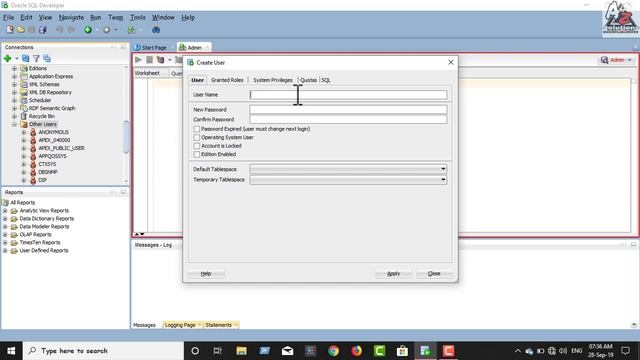
Task: Click the Forward navigation arrow icon
Action: tap(107, 30)
